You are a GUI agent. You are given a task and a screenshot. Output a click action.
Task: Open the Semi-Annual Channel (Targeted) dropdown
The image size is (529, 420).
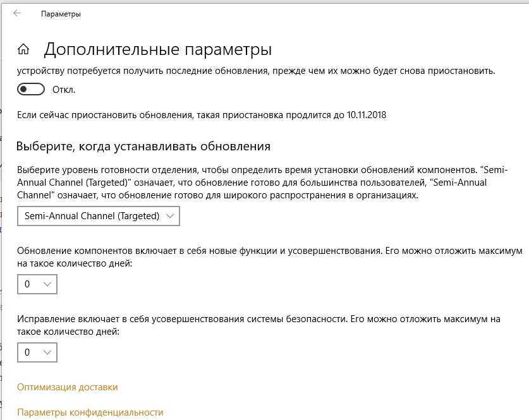pos(98,216)
